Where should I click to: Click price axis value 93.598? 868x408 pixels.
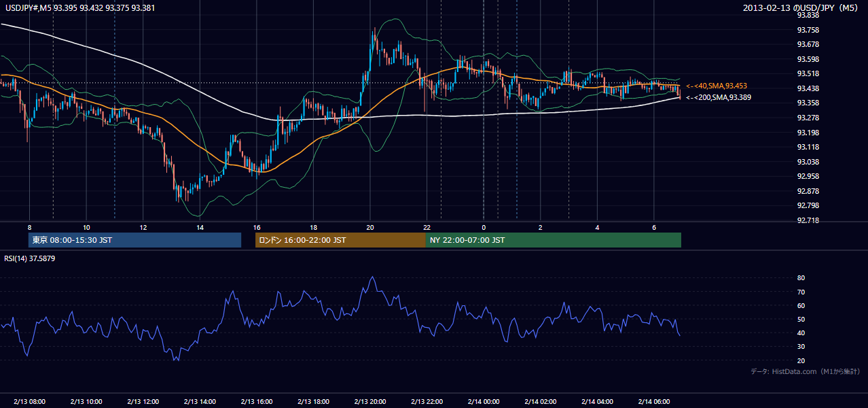click(808, 59)
